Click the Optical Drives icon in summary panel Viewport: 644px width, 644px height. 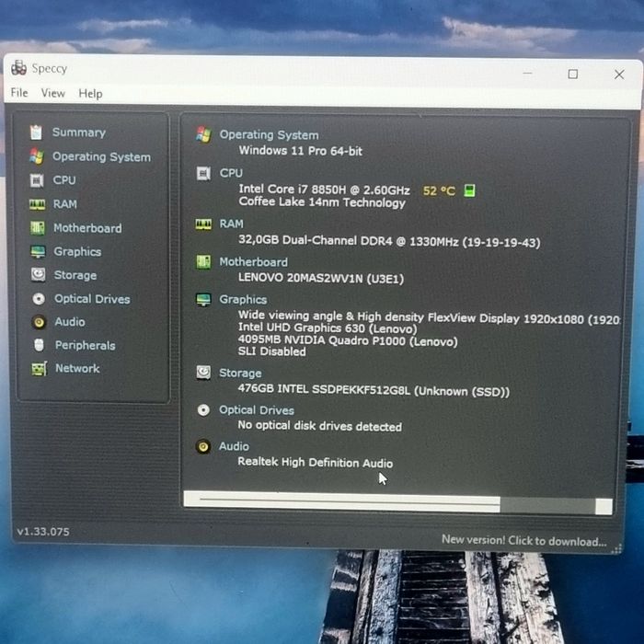click(203, 410)
